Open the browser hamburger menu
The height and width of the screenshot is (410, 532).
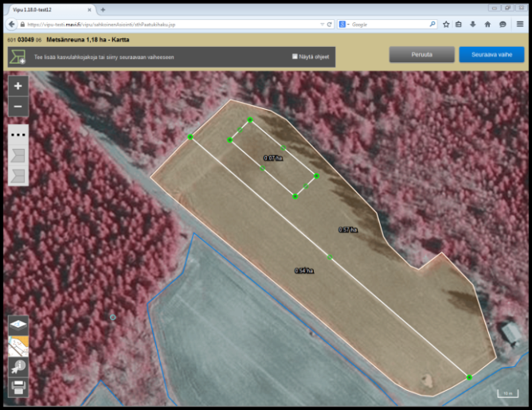[x=520, y=25]
